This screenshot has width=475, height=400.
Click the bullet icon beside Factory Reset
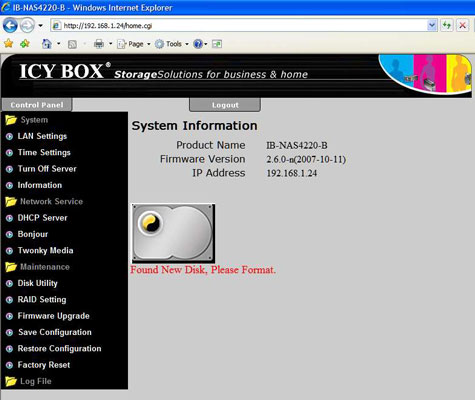10,365
